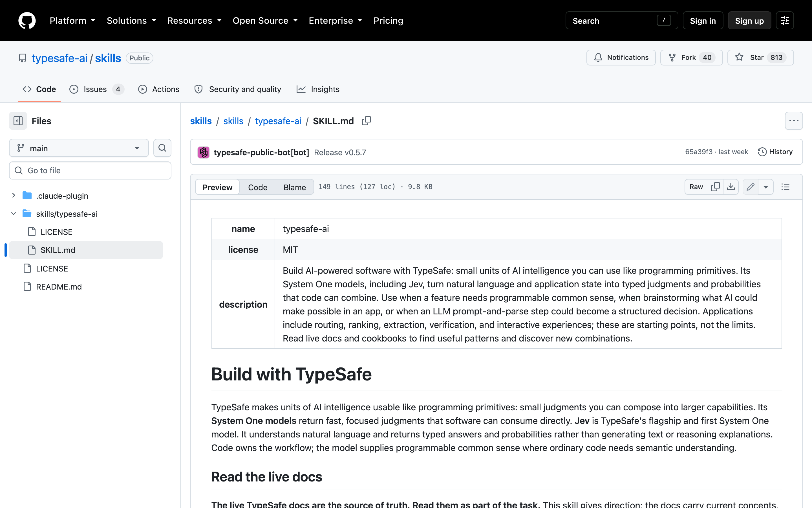The height and width of the screenshot is (508, 812).
Task: Open the Solutions dropdown menu
Action: tap(132, 21)
